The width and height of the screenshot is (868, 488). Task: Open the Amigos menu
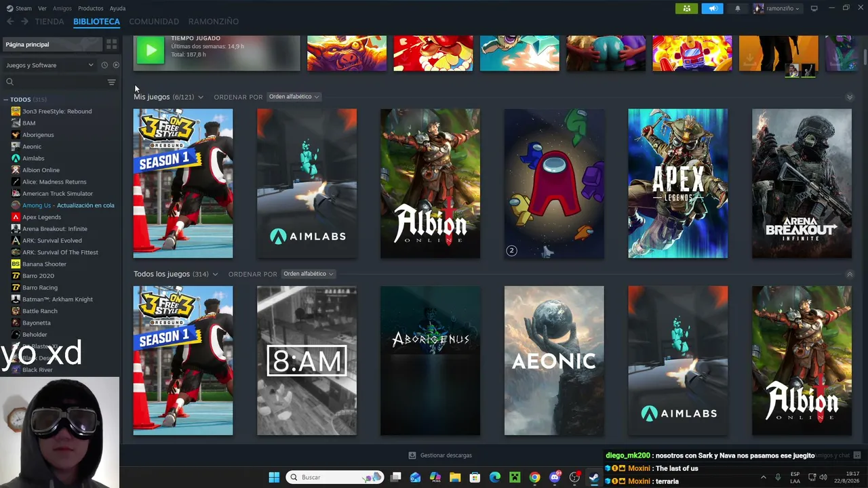[x=62, y=8]
